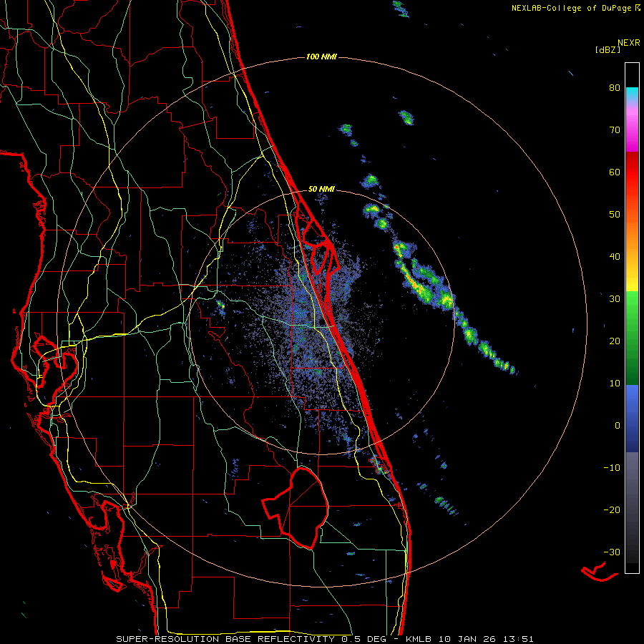This screenshot has height=644, width=644.
Task: Click the 60 value on dBZ scale
Action: click(615, 172)
